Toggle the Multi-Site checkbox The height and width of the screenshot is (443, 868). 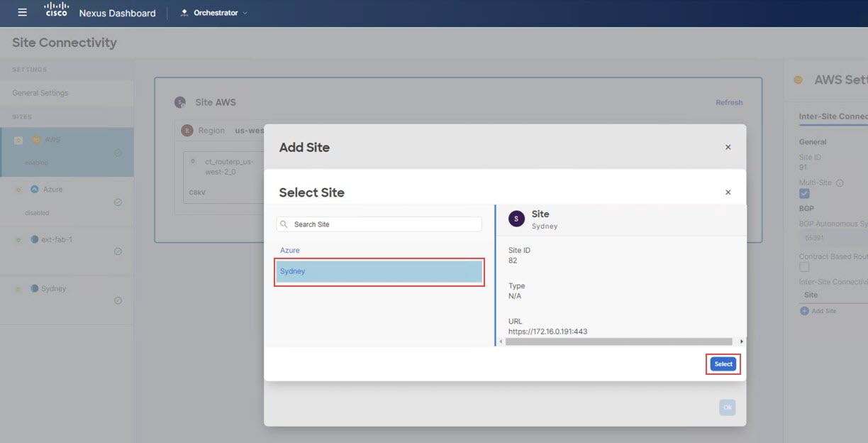click(x=804, y=193)
